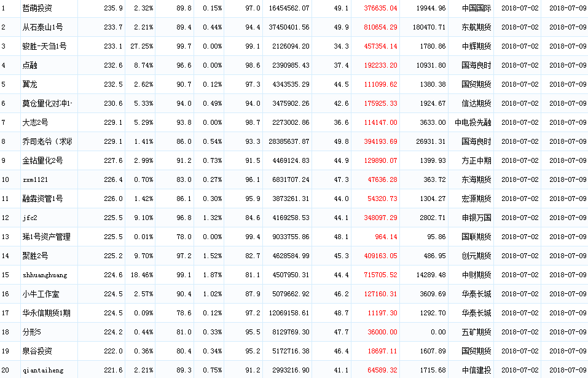This screenshot has height=378, width=588.
Task: Click the equity value 16454562.07
Action: click(x=289, y=8)
